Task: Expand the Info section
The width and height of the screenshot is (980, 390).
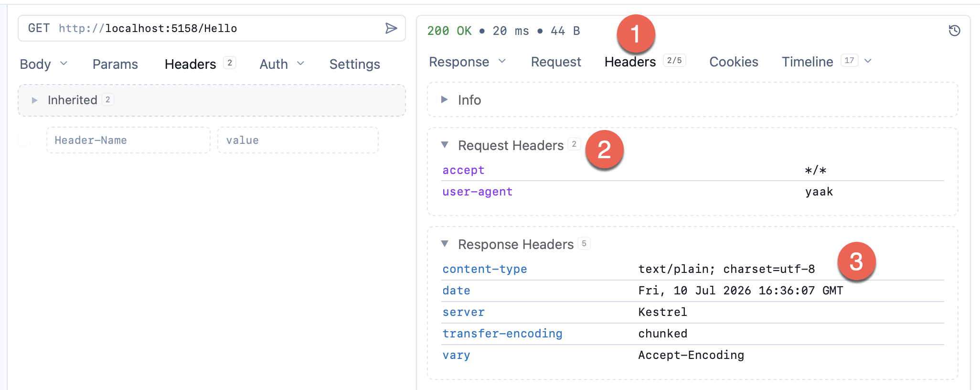Action: pos(445,99)
